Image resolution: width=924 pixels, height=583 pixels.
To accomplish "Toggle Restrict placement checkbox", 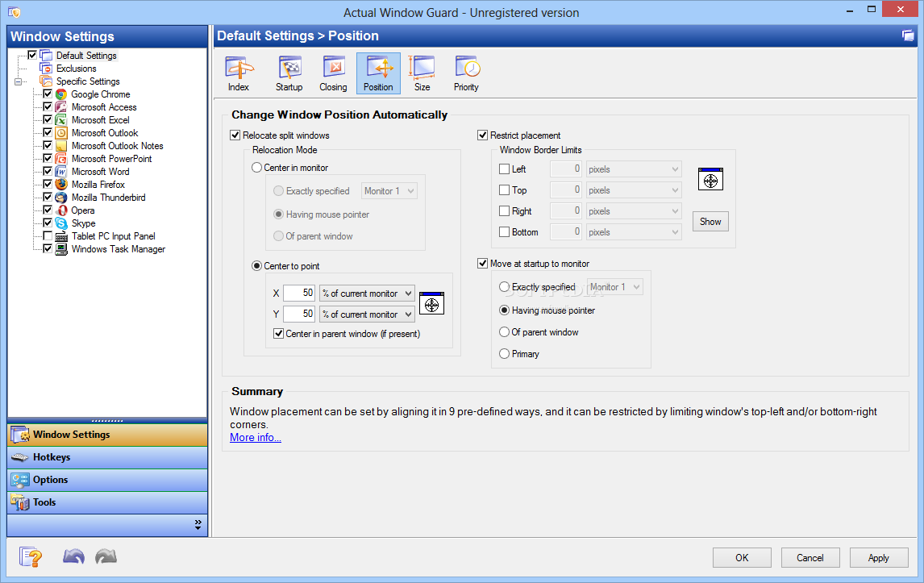I will click(483, 135).
